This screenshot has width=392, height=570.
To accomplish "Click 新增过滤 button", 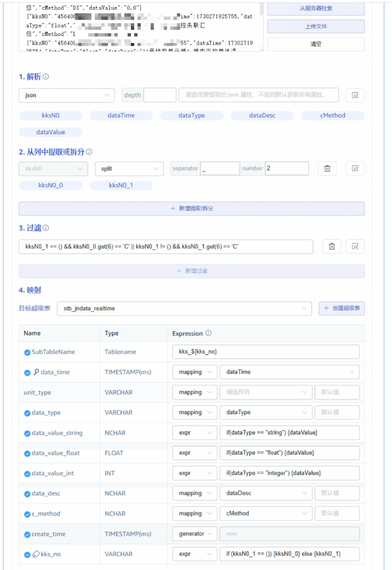I will [x=191, y=271].
